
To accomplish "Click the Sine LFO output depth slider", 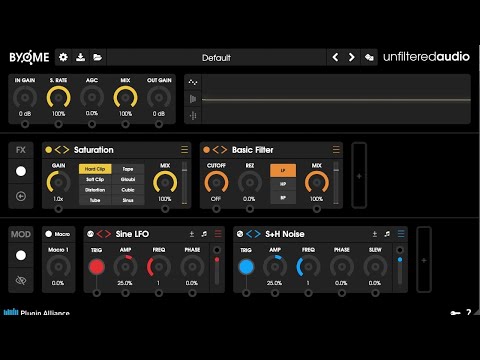I will coord(217,271).
